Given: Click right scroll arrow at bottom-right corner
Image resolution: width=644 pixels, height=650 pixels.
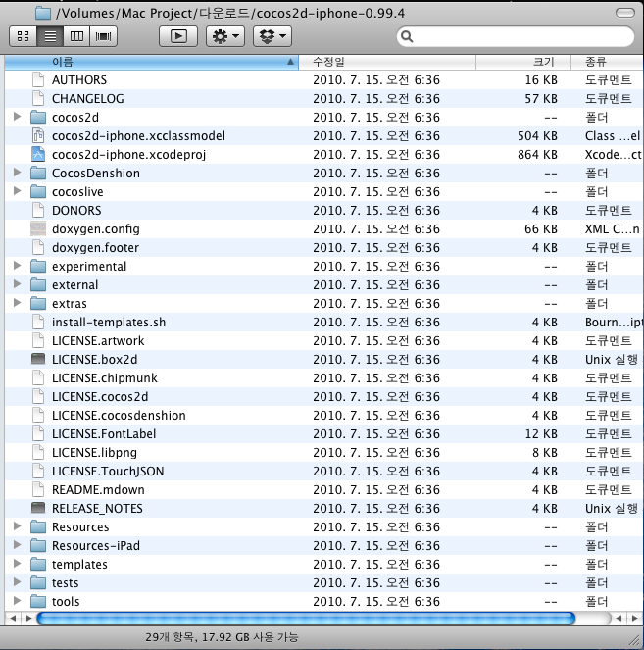Looking at the screenshot, I should (x=635, y=618).
